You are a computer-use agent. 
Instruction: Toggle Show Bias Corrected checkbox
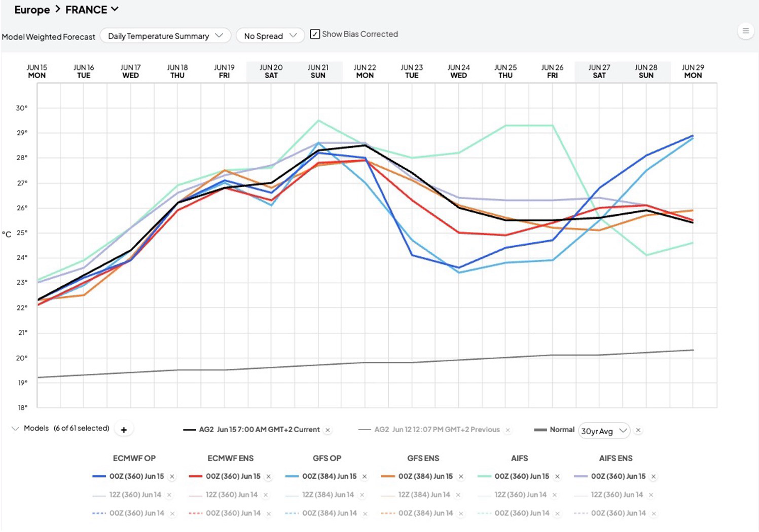point(315,34)
